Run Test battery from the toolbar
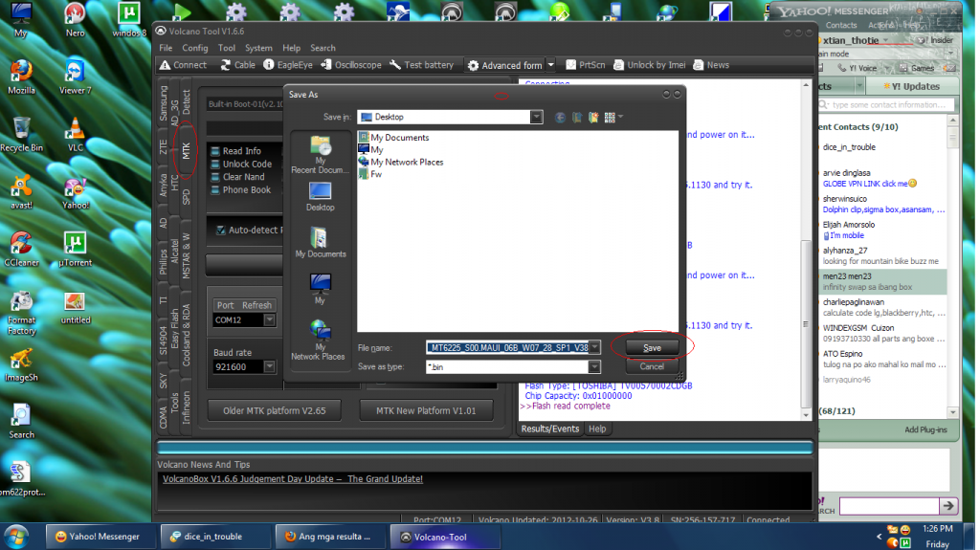 click(x=421, y=65)
